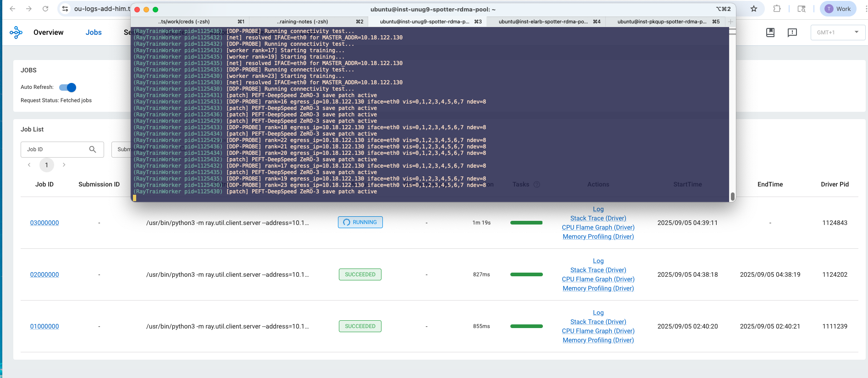
Task: Click the Job ID search magnifier icon
Action: tap(93, 149)
